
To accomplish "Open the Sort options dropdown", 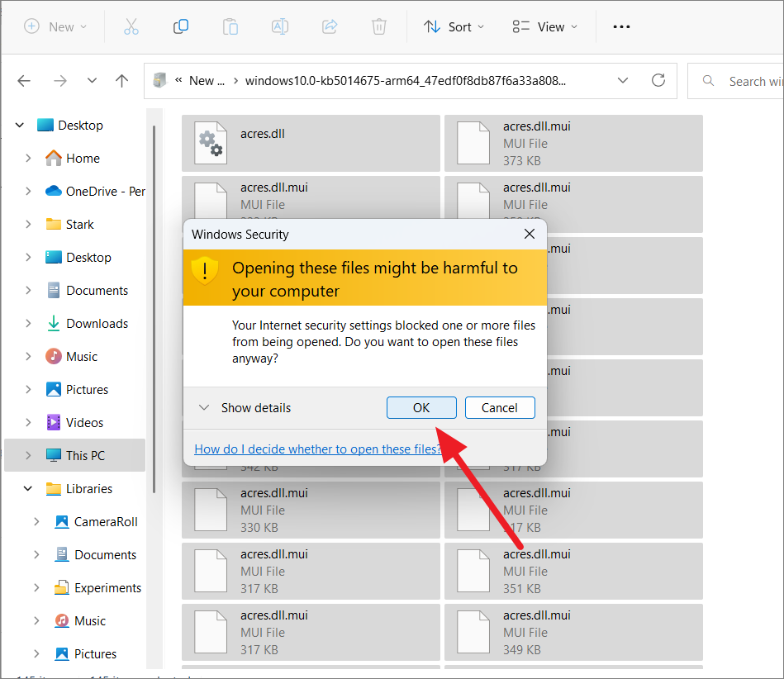I will pyautogui.click(x=454, y=26).
